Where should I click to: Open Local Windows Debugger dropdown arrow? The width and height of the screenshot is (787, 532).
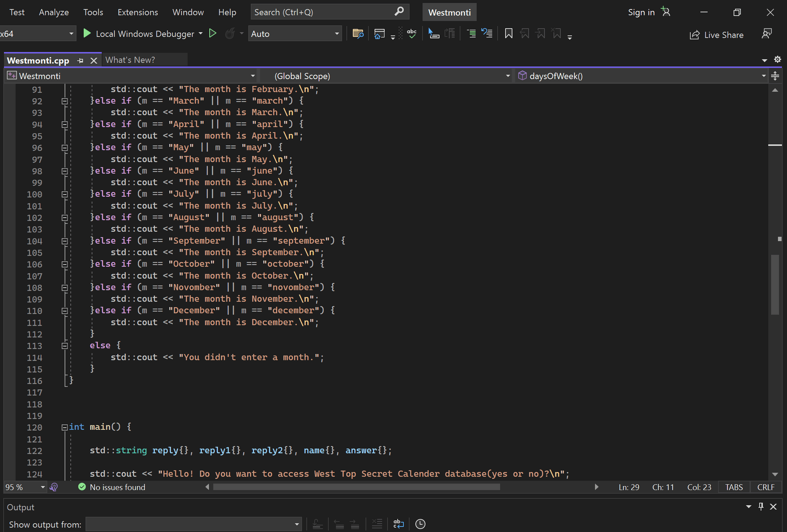pos(201,33)
